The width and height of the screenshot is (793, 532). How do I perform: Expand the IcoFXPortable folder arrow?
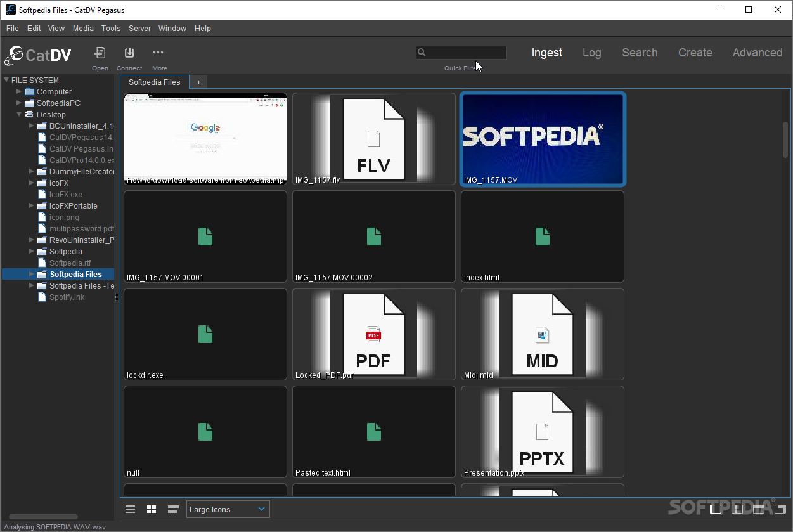32,205
